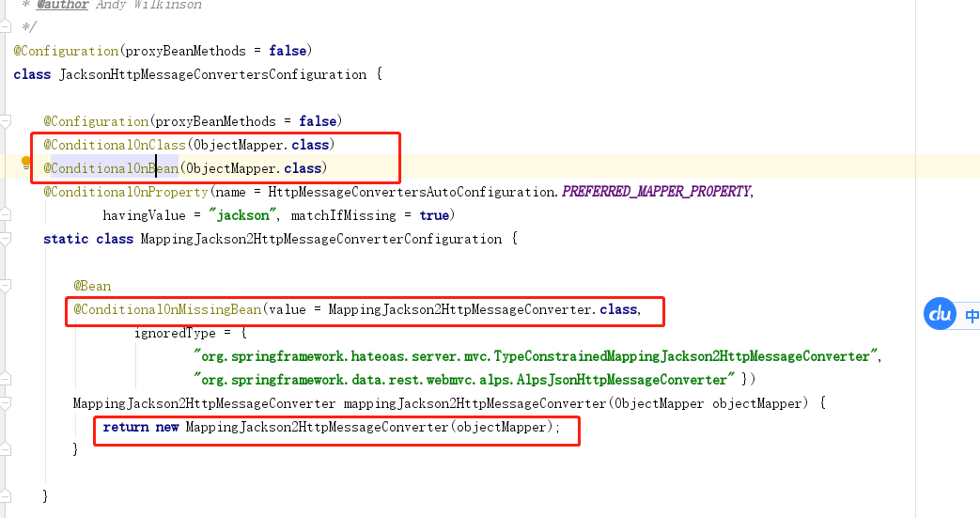The image size is (980, 518).
Task: Click class name JacksonHttpMessageConvertersConfiguration
Action: coord(212,74)
